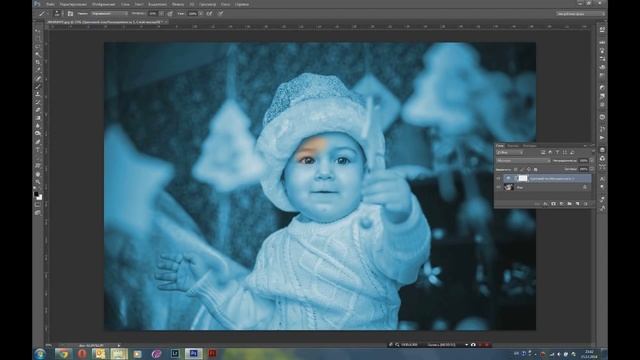This screenshot has width=640, height=360.
Task: Open the Help menu
Action: 242,4
